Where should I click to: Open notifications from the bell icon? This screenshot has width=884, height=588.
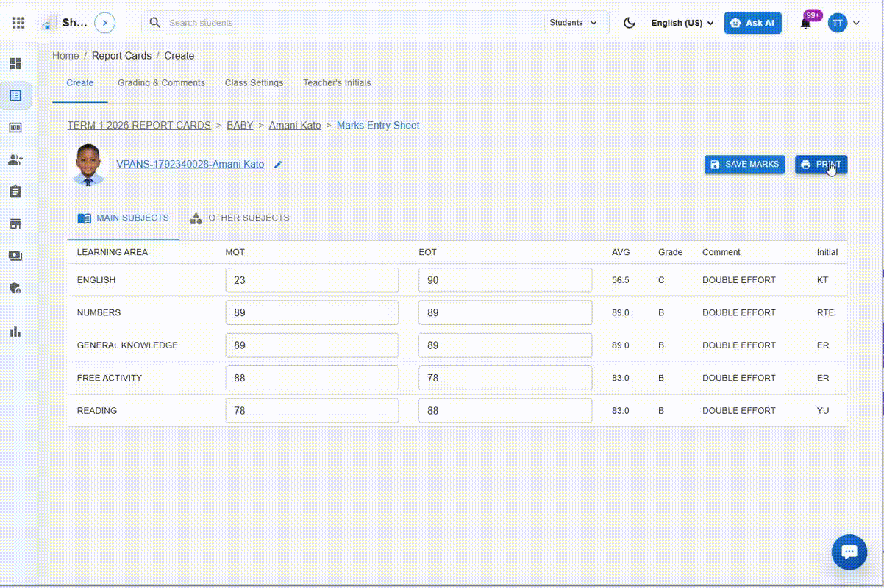(x=806, y=23)
